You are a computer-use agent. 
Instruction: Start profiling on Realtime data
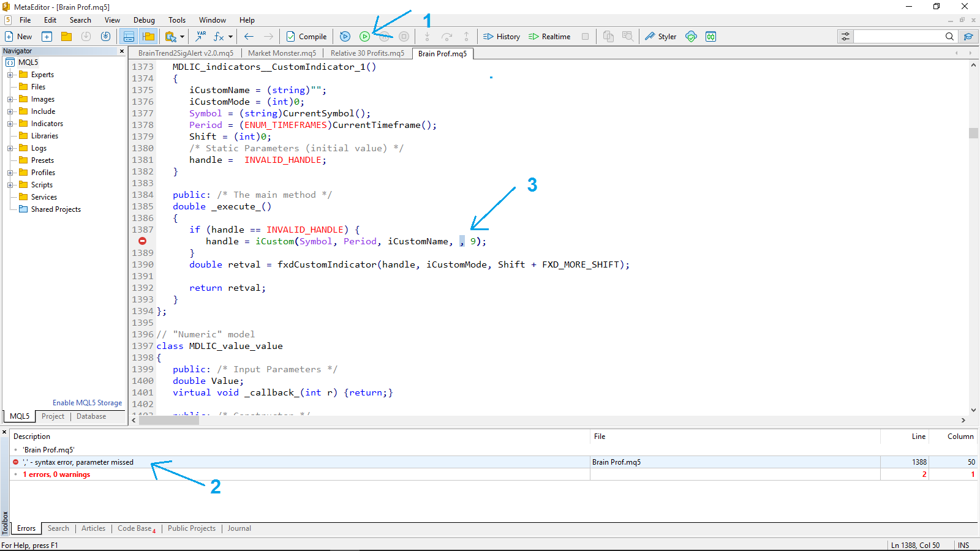(x=549, y=37)
